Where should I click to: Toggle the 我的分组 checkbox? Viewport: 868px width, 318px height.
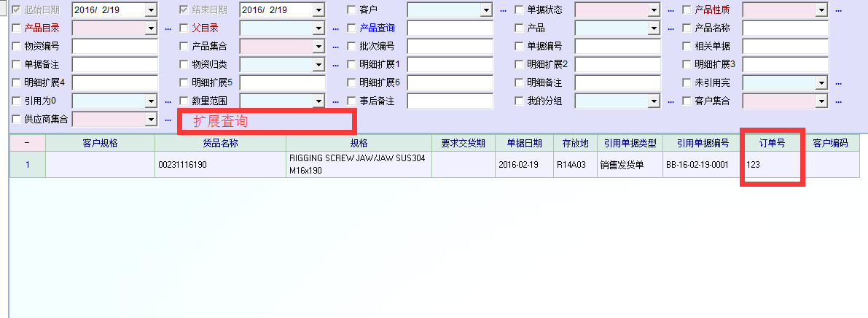click(x=520, y=101)
